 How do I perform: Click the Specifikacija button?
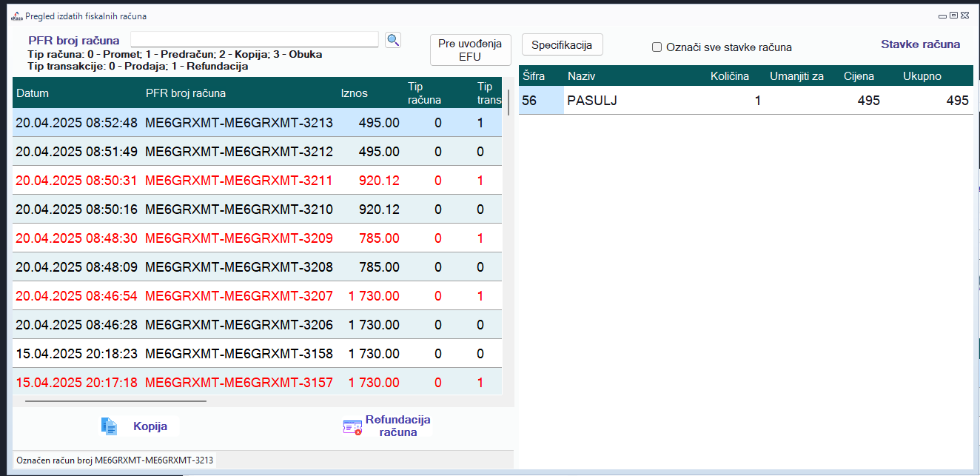click(x=563, y=45)
